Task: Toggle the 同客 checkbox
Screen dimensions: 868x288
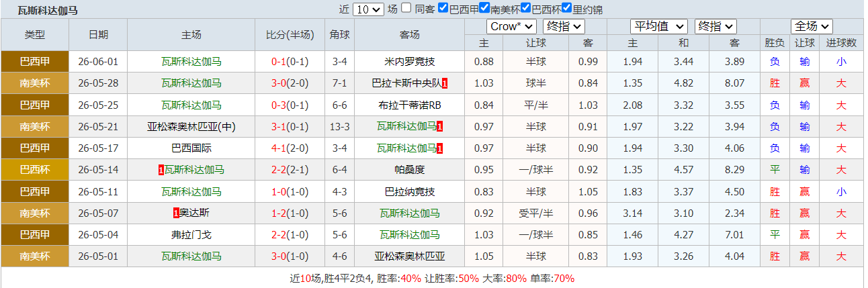Action: point(406,8)
